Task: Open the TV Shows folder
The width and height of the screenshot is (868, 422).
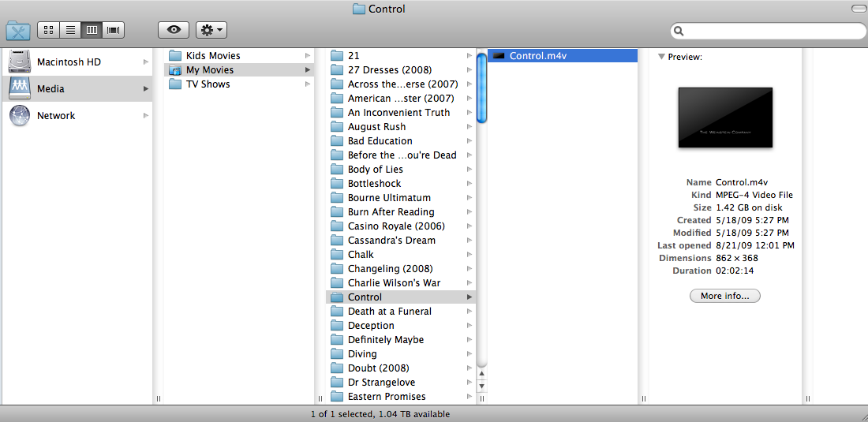Action: [239, 84]
